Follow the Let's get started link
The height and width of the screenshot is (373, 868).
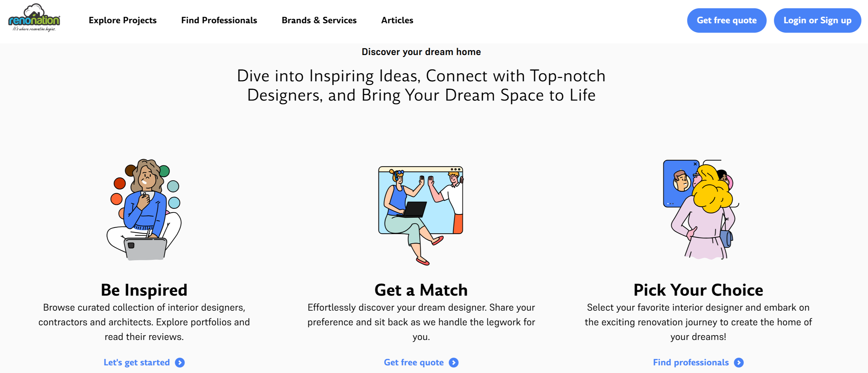coord(137,363)
